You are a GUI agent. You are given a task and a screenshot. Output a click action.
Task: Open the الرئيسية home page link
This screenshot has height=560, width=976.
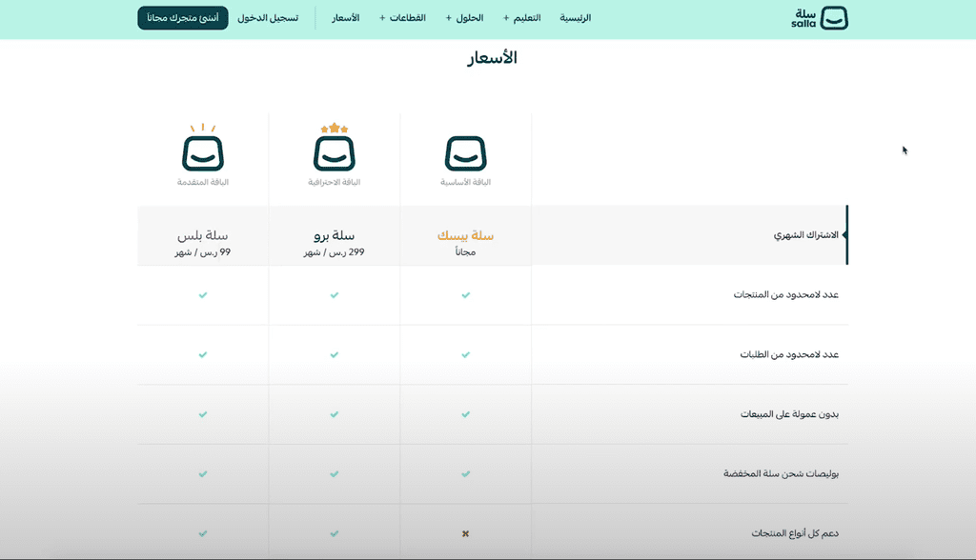575,18
